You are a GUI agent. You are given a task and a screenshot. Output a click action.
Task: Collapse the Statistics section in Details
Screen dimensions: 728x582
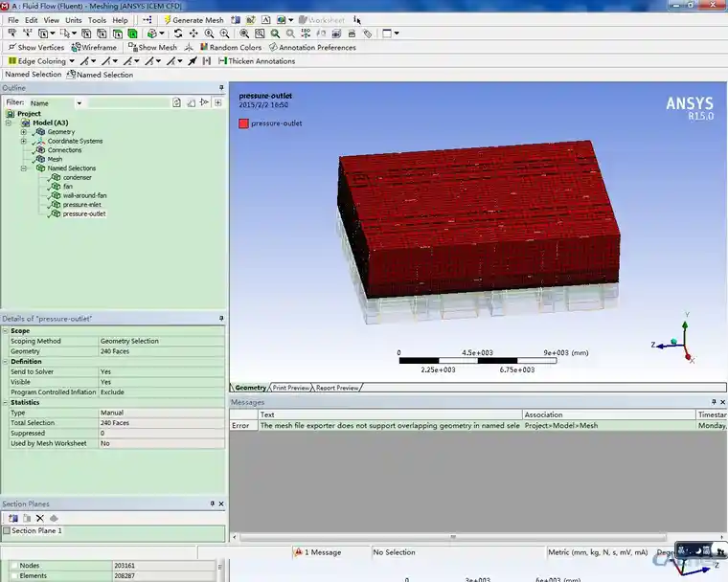point(5,402)
